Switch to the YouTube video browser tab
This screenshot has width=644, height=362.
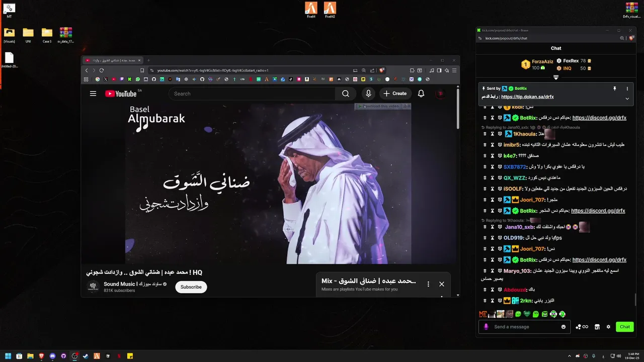(x=112, y=60)
